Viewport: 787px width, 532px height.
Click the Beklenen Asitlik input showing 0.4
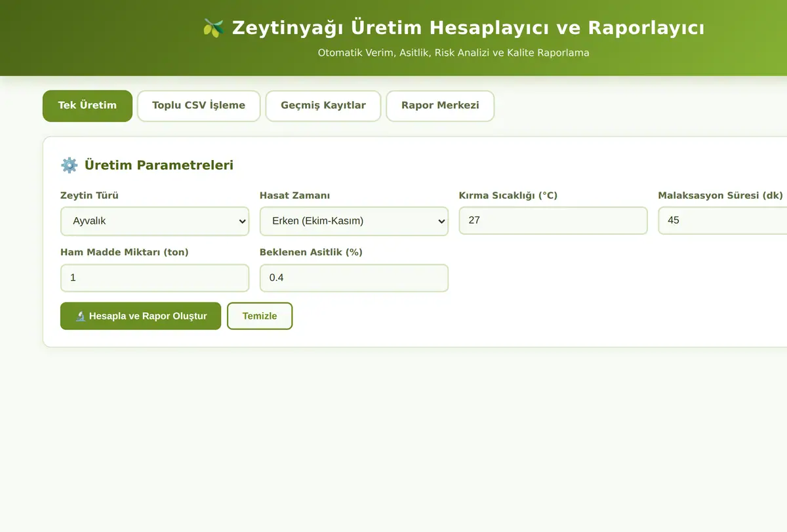coord(354,277)
